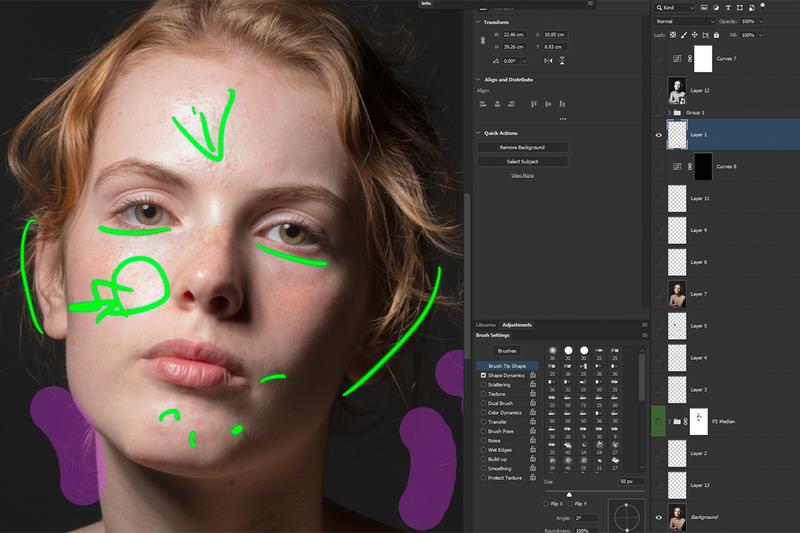
Task: Switch to the Libraries tab
Action: point(486,325)
